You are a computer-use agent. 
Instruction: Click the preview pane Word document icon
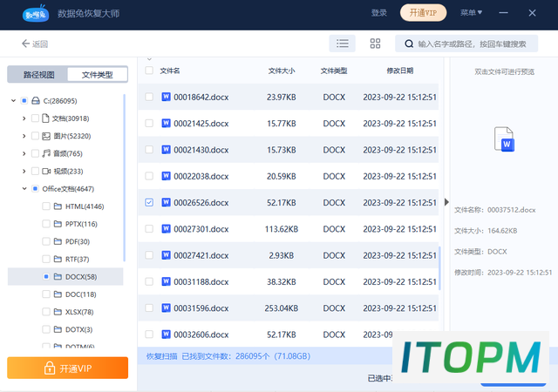coord(504,139)
